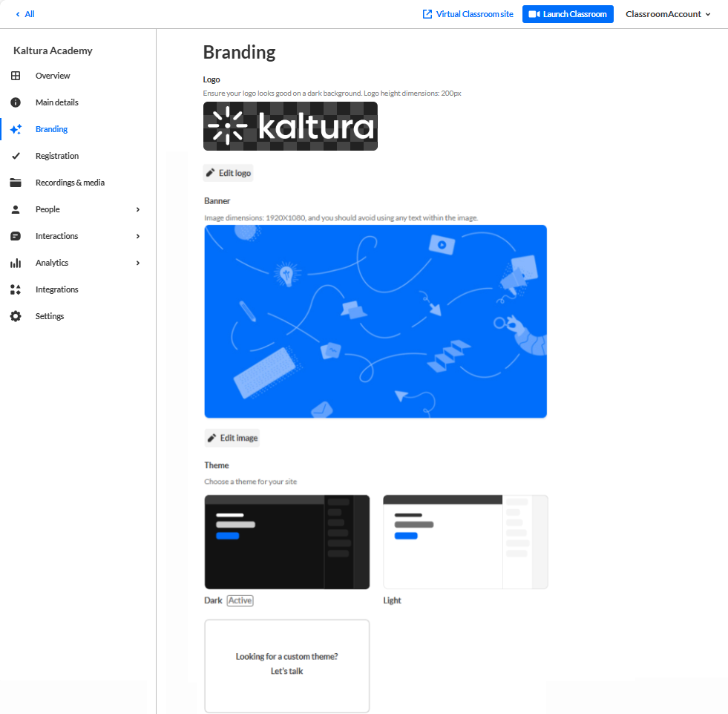Click the Theme section label
Screen dimensions: 728x714
pos(217,465)
